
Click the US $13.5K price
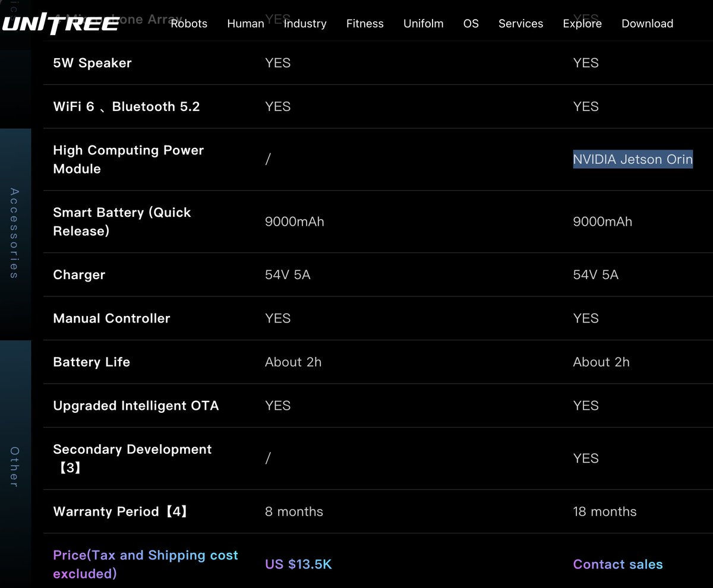click(298, 564)
